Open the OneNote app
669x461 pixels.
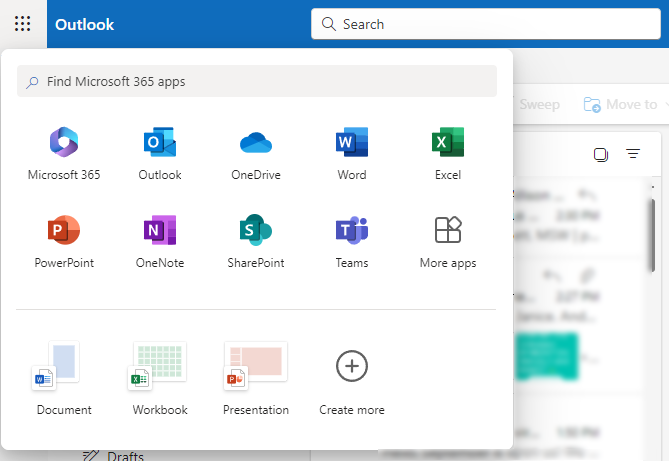[160, 242]
